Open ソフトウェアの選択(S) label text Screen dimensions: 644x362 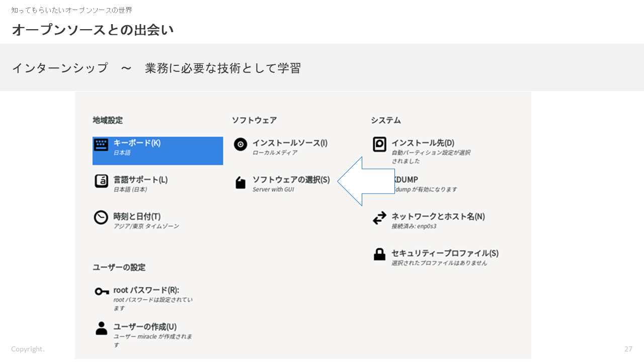(291, 179)
